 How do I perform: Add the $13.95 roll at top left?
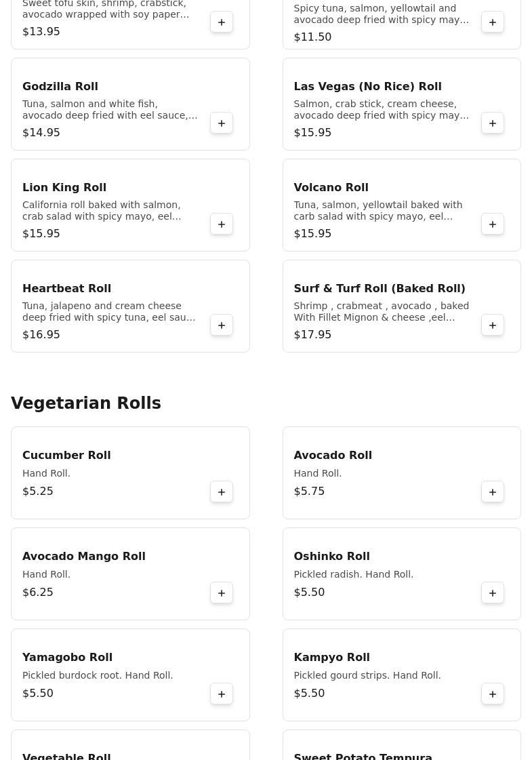coord(222,22)
